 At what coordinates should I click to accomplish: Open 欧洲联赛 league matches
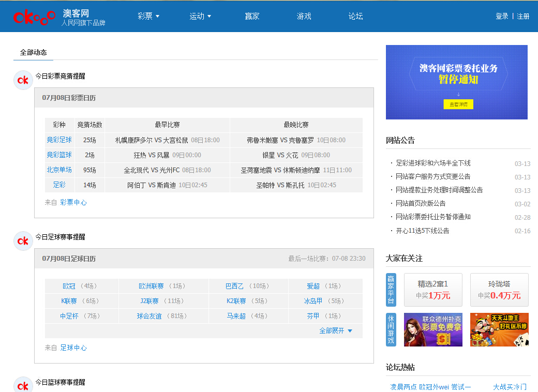(x=151, y=286)
